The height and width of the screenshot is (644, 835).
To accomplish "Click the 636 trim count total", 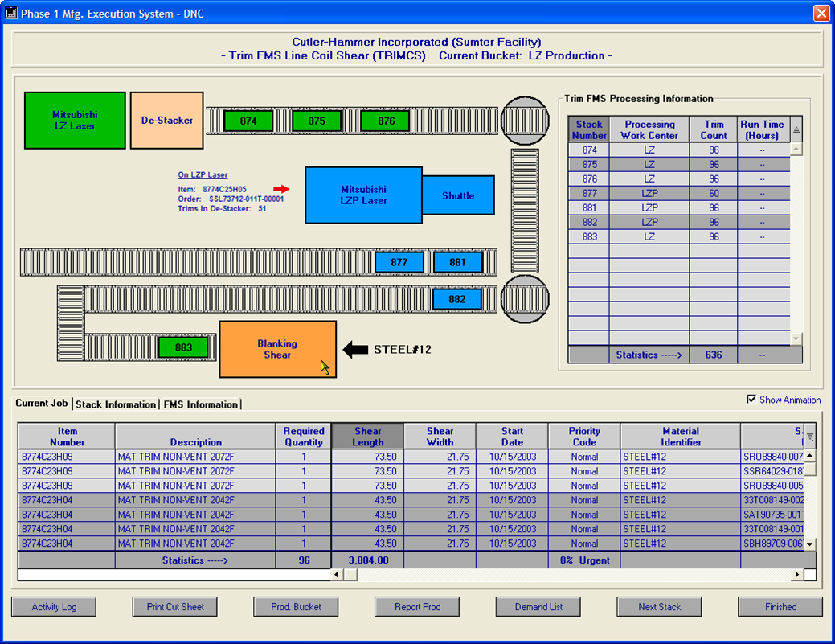I will pos(714,355).
